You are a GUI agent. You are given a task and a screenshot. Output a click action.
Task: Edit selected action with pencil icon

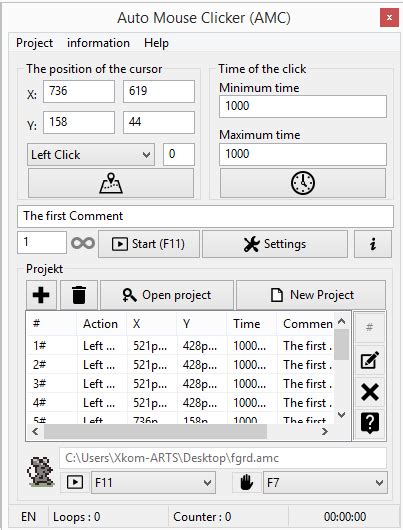pos(370,360)
